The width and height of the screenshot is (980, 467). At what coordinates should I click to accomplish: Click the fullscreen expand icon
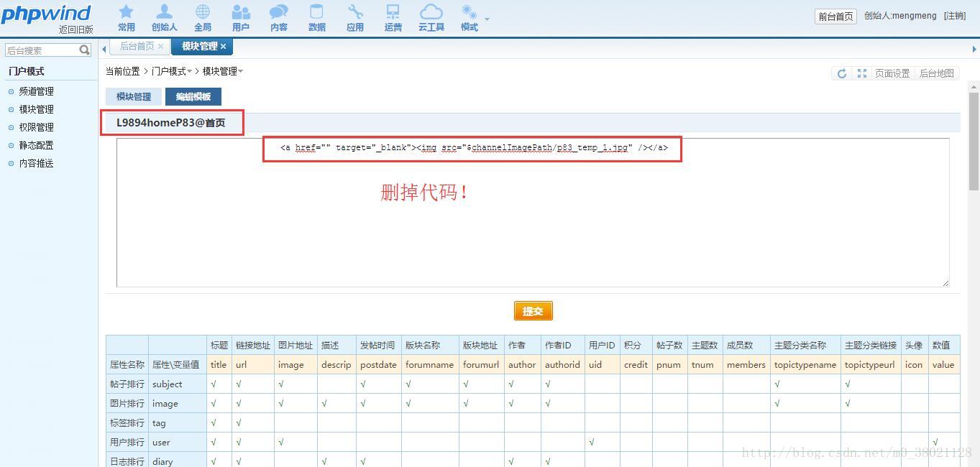pos(861,73)
